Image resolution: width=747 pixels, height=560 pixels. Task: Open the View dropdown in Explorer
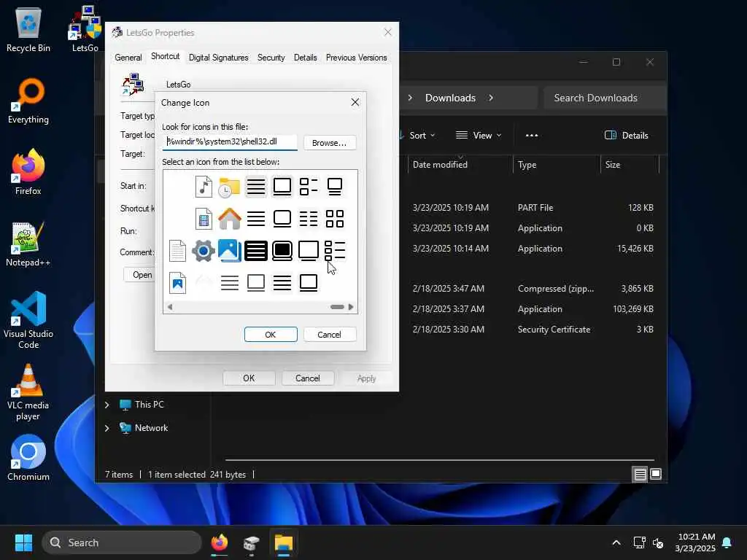tap(479, 135)
